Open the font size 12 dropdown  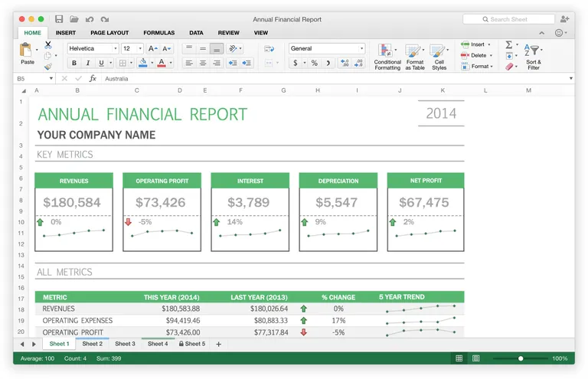(x=140, y=48)
